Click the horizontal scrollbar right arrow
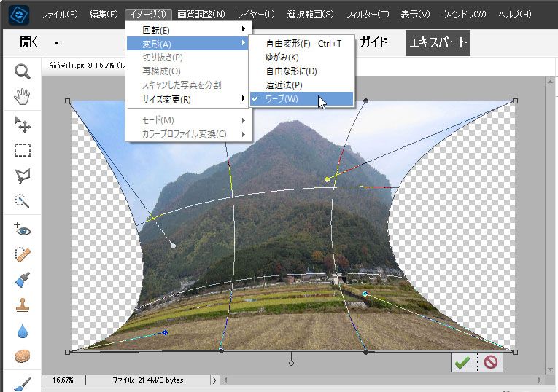Screen dimensions: 558x392 pyautogui.click(x=540, y=380)
